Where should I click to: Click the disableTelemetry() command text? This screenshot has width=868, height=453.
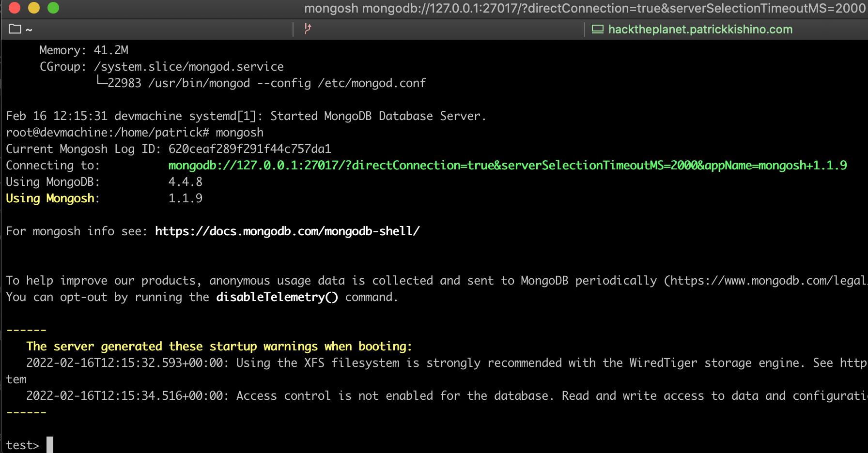(277, 297)
